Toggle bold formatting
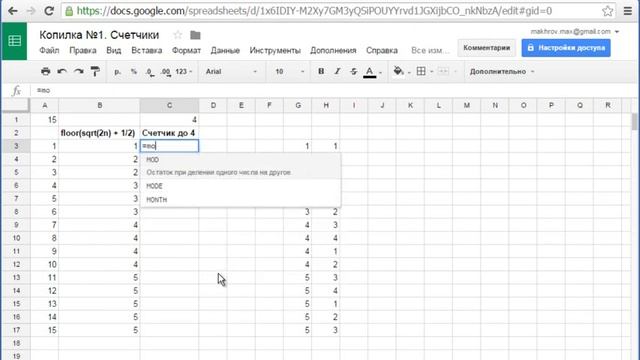640x360 pixels. 321,71
